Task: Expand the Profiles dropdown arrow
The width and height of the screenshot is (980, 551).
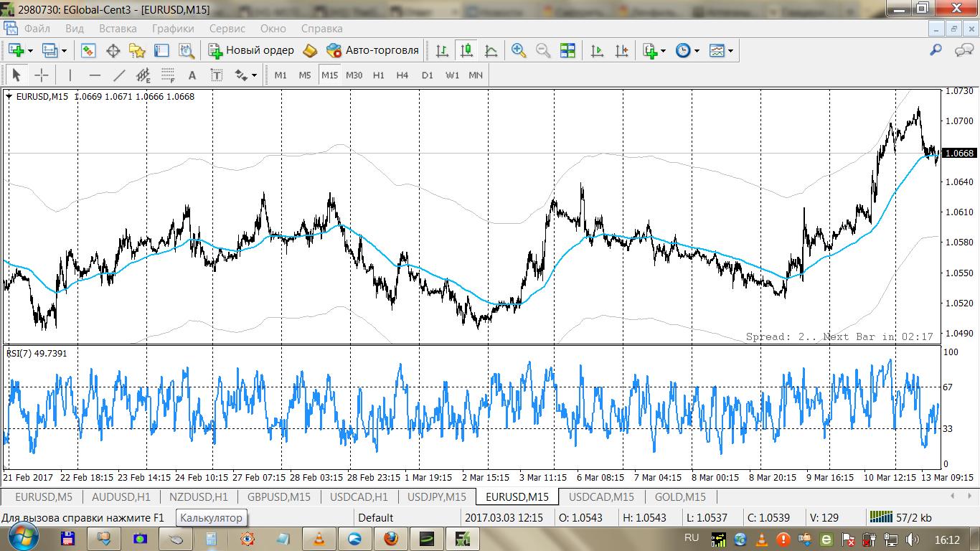Action: click(x=64, y=51)
